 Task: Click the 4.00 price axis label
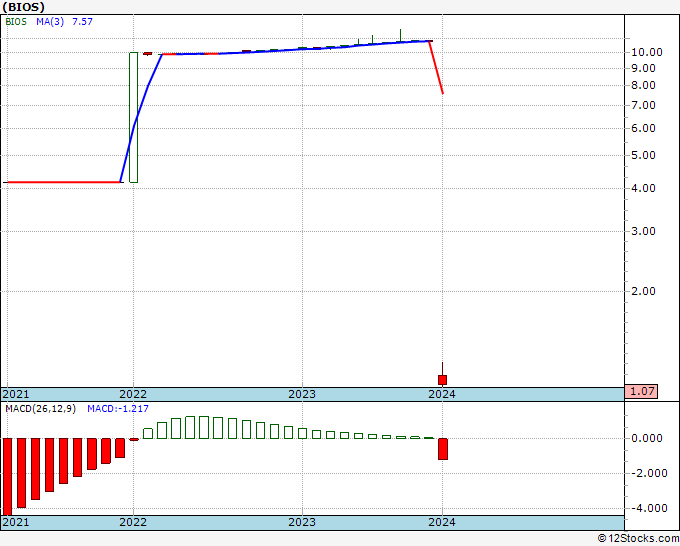click(643, 188)
